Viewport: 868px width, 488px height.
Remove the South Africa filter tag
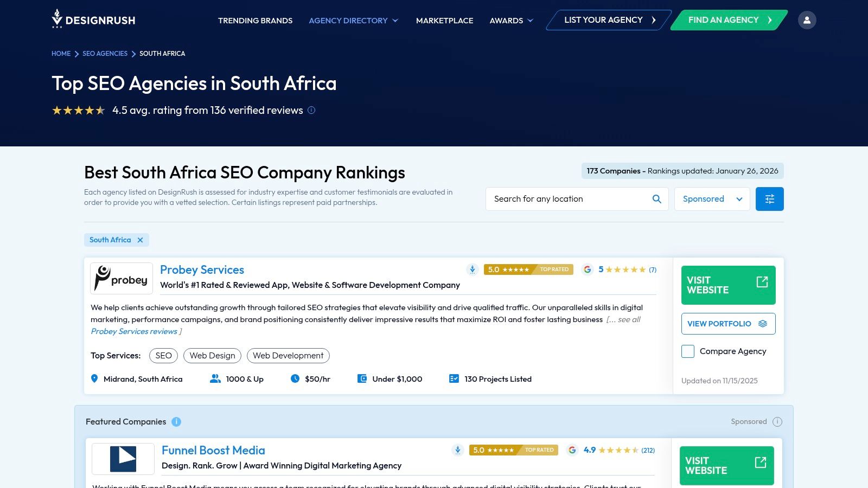(139, 240)
